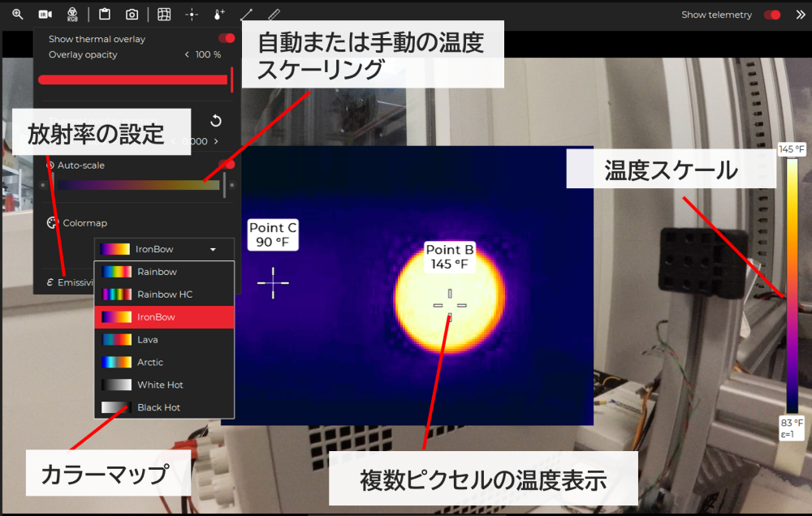Click the right dot of scale range
Screen dimensions: 812x516
(232, 185)
